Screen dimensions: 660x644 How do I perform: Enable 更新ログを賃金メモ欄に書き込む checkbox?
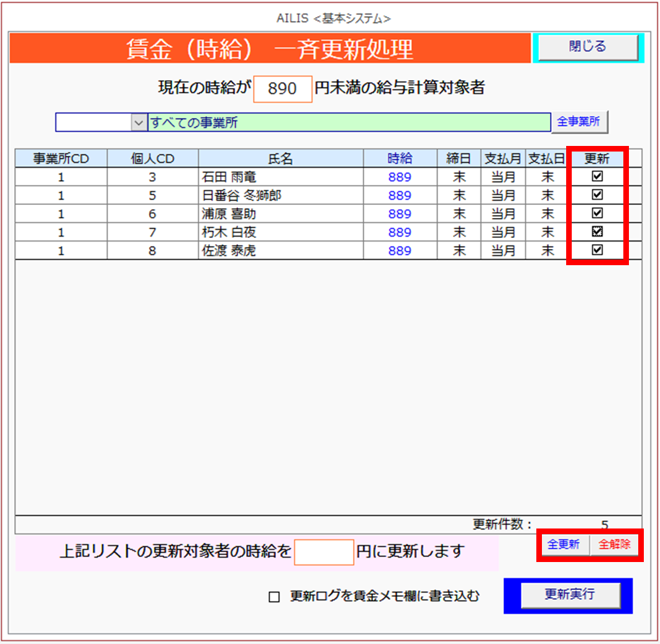(x=274, y=597)
